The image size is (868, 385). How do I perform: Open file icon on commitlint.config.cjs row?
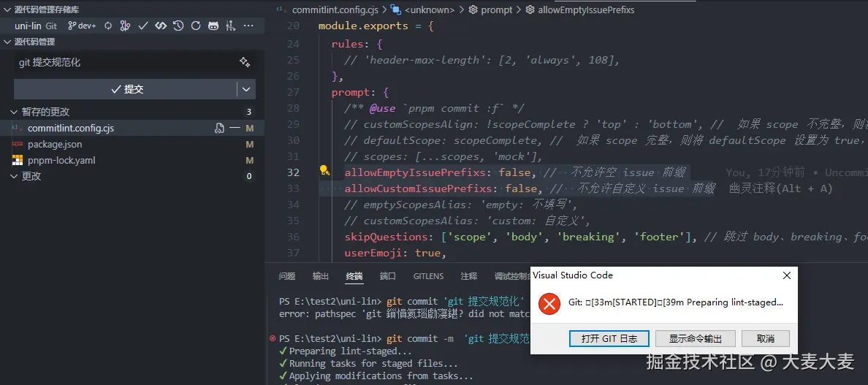220,129
